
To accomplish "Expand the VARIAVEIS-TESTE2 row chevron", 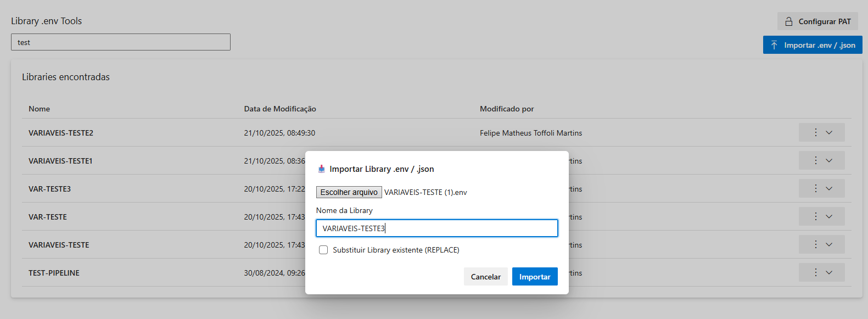I will 829,132.
